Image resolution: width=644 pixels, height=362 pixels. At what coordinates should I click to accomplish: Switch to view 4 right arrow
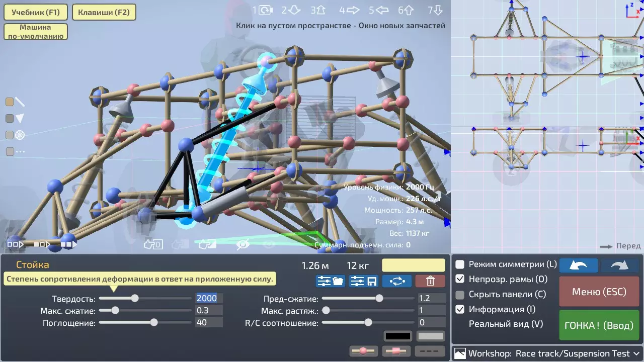pos(349,10)
